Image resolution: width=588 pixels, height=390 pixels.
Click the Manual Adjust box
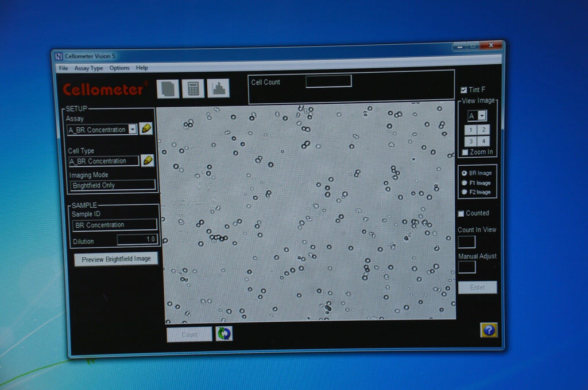pyautogui.click(x=467, y=267)
